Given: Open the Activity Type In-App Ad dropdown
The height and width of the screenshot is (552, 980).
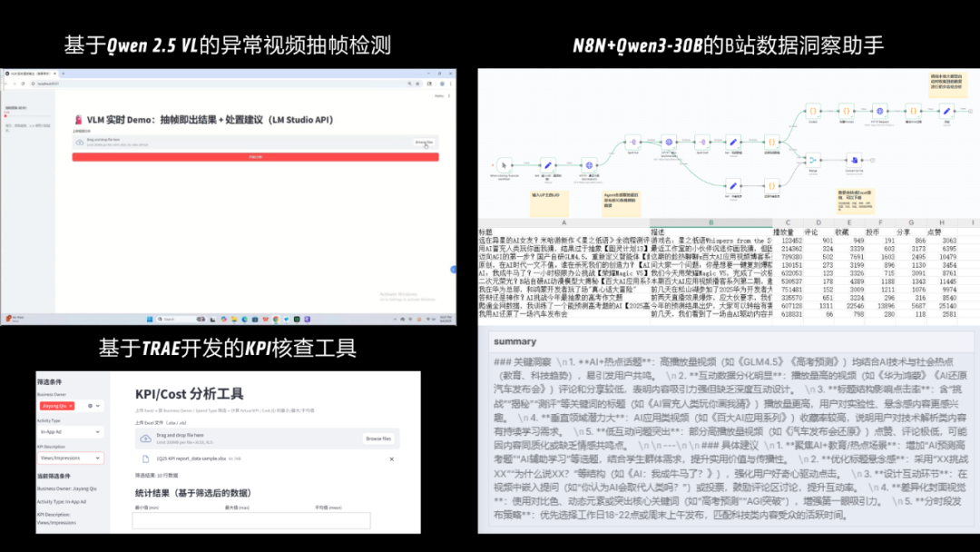Looking at the screenshot, I should pyautogui.click(x=70, y=432).
